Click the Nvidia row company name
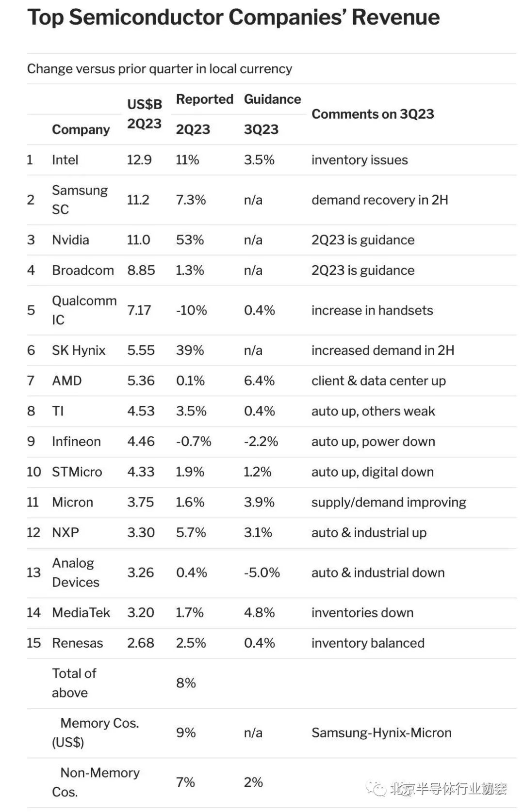Image resolution: width=524 pixels, height=812 pixels. 70,240
